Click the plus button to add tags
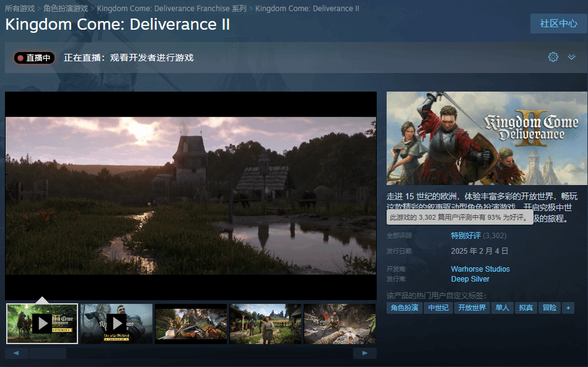 pos(568,308)
